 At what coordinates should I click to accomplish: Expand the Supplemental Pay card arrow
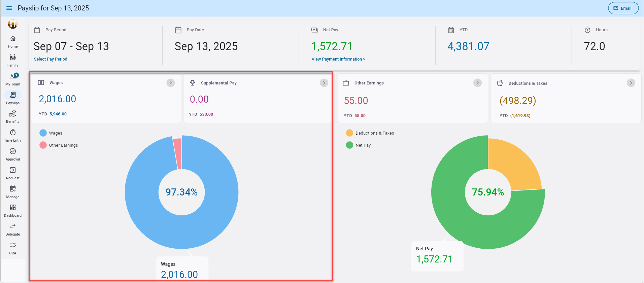(x=324, y=83)
